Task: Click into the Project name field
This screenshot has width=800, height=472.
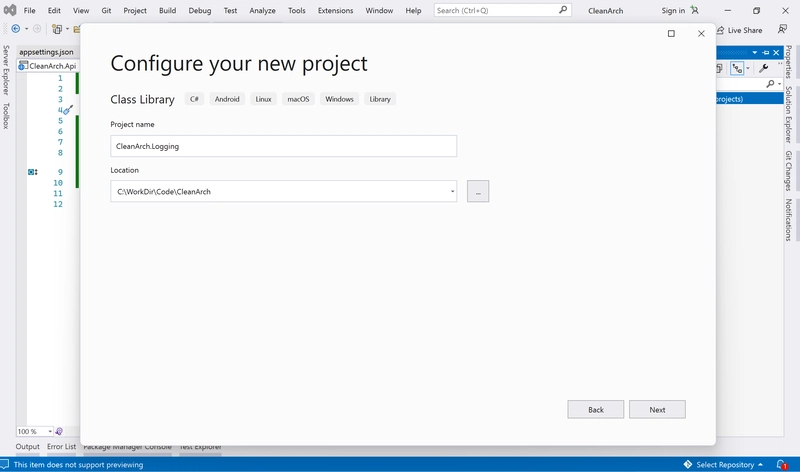Action: pos(283,146)
